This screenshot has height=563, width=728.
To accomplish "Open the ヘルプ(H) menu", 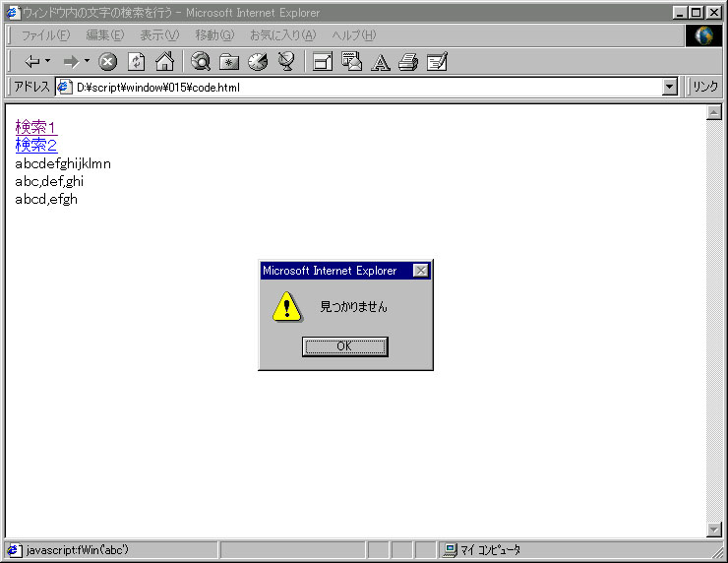I will click(x=354, y=35).
